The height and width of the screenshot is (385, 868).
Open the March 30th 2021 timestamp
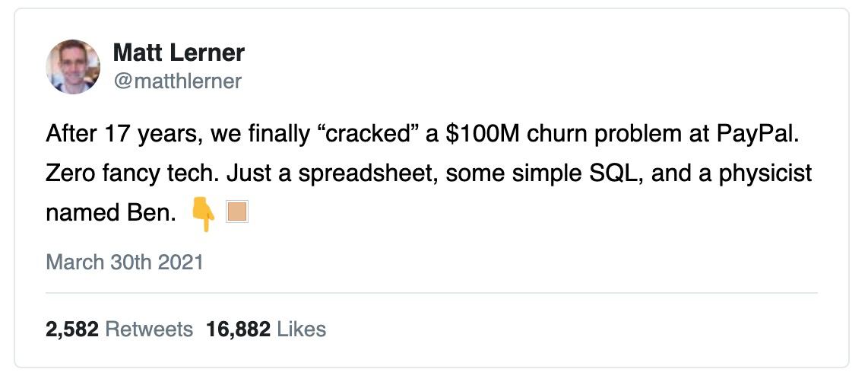click(125, 262)
